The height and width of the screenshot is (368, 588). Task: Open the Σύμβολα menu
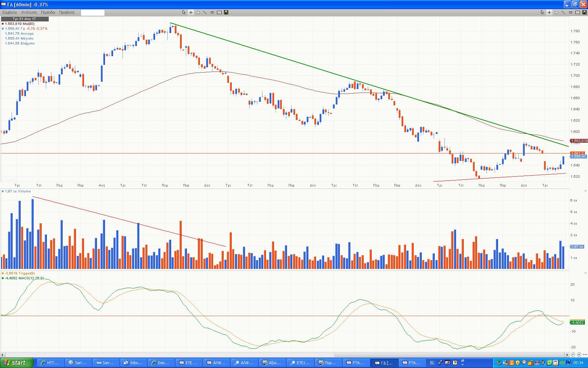pyautogui.click(x=9, y=12)
